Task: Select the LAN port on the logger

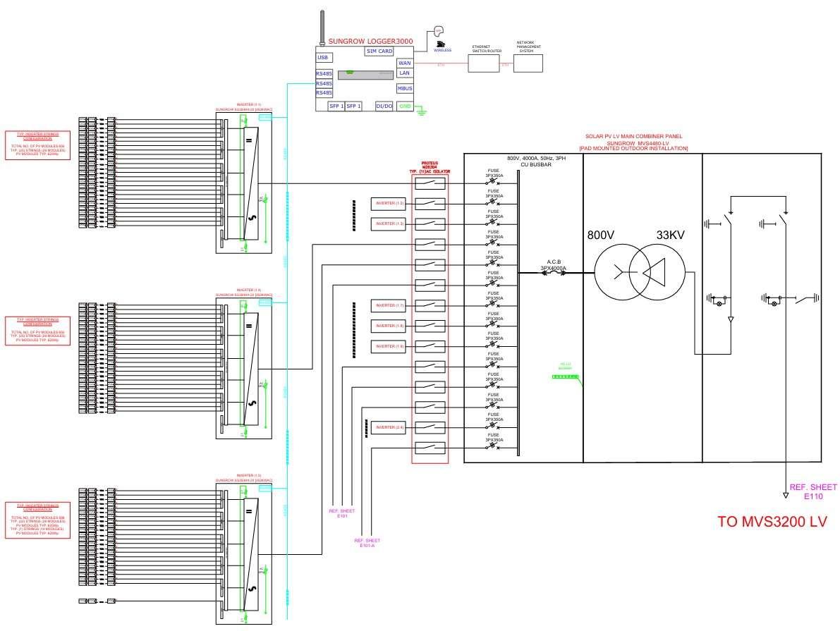Action: pyautogui.click(x=404, y=73)
